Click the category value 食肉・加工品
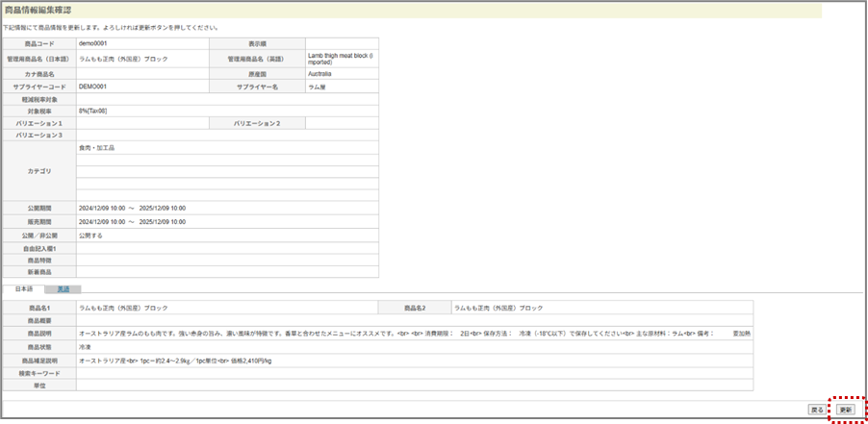The height and width of the screenshot is (424, 868). point(96,148)
